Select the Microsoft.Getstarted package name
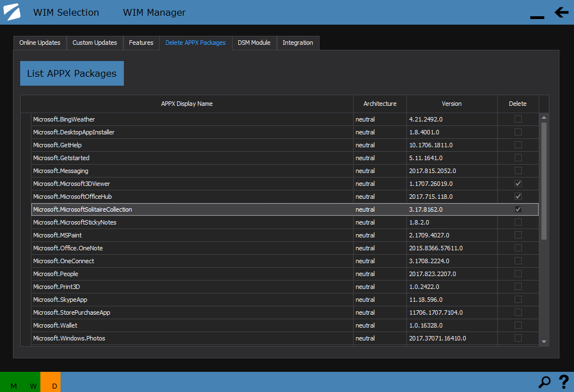The width and height of the screenshot is (574, 392). tap(61, 157)
